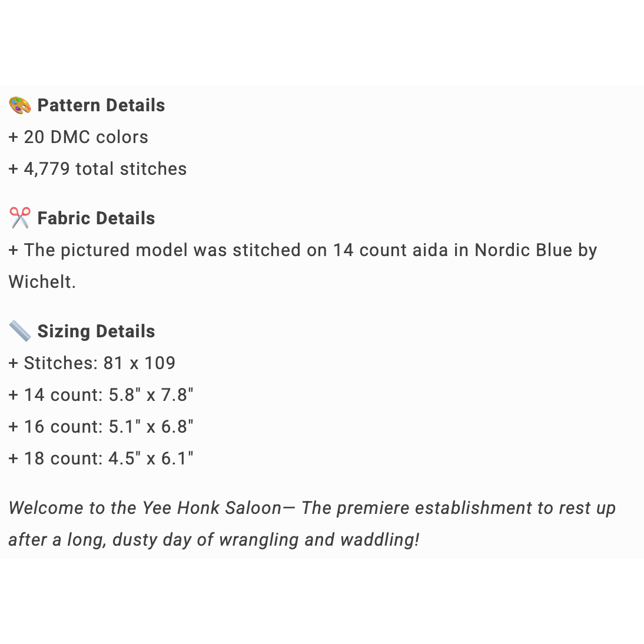Screen dimensions: 644x644
Task: Click the word 'Wichelt.'
Action: 42,282
